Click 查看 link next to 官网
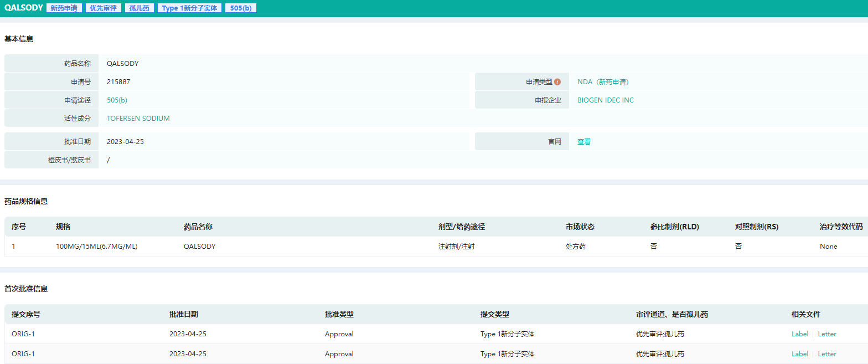This screenshot has width=868, height=364. [583, 142]
